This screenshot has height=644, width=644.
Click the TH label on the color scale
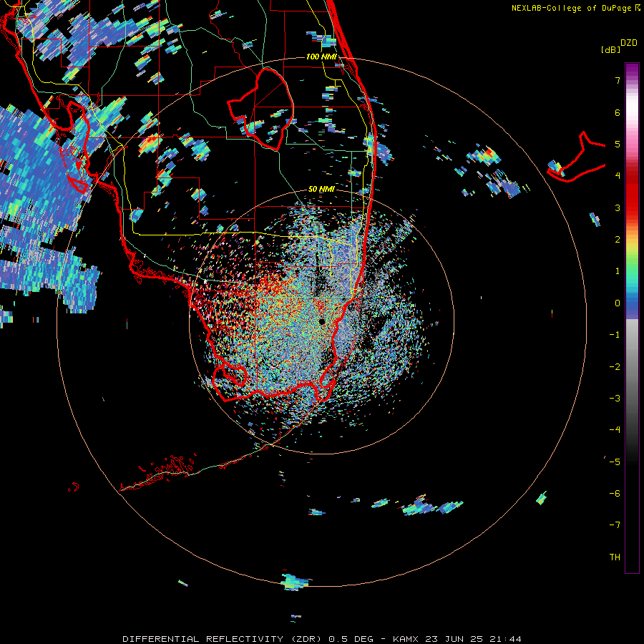pos(615,557)
